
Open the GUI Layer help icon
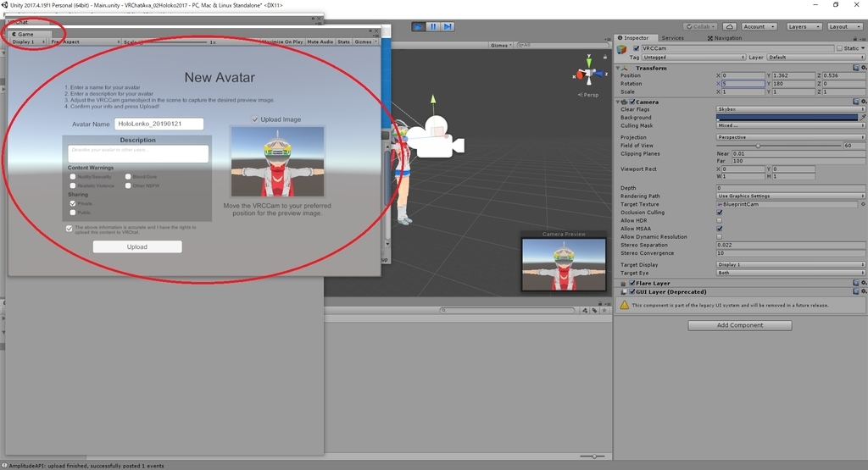[856, 291]
